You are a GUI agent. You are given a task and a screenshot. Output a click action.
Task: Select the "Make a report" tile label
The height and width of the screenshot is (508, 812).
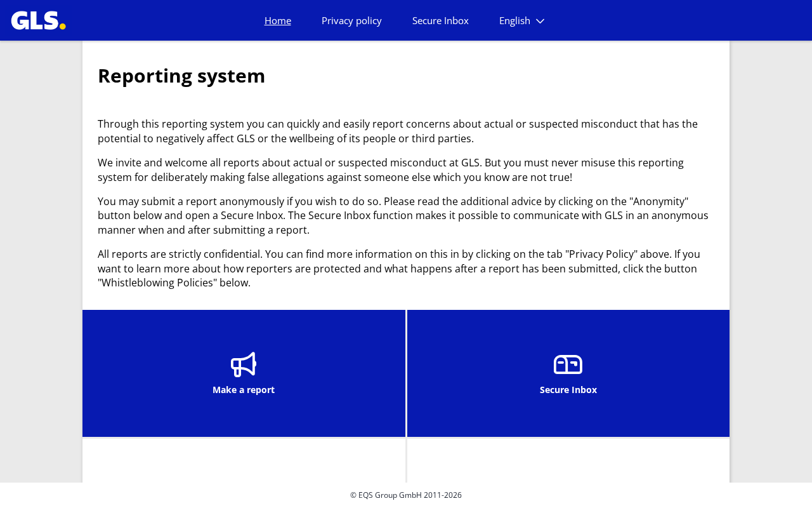(244, 390)
